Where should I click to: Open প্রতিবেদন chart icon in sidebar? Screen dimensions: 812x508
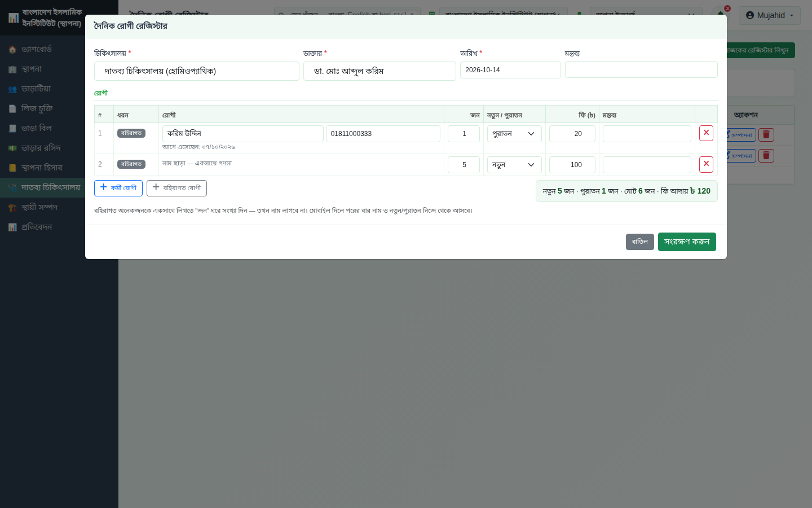(x=12, y=227)
